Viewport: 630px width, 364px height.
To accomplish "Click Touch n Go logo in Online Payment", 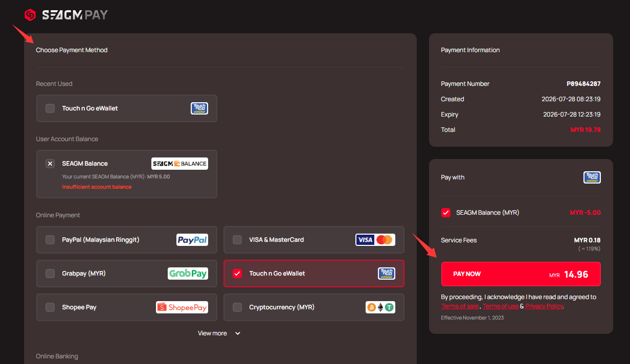I will [x=387, y=274].
